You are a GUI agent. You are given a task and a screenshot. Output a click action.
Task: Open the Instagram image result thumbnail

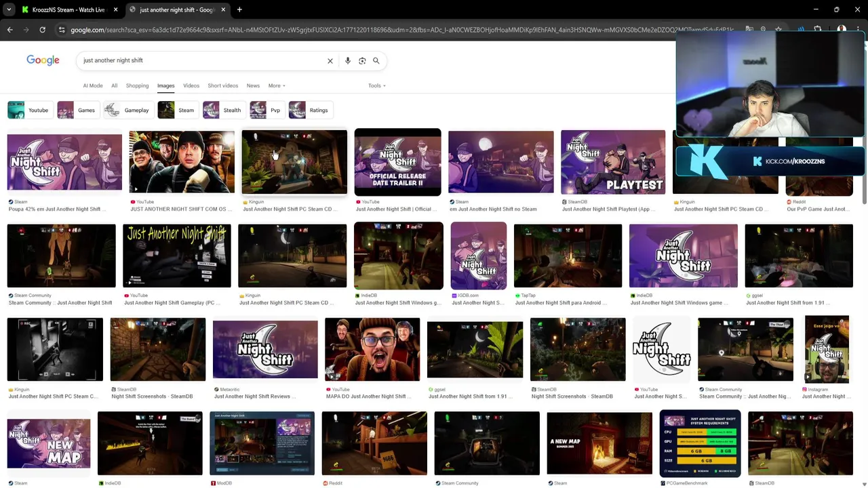pyautogui.click(x=827, y=349)
